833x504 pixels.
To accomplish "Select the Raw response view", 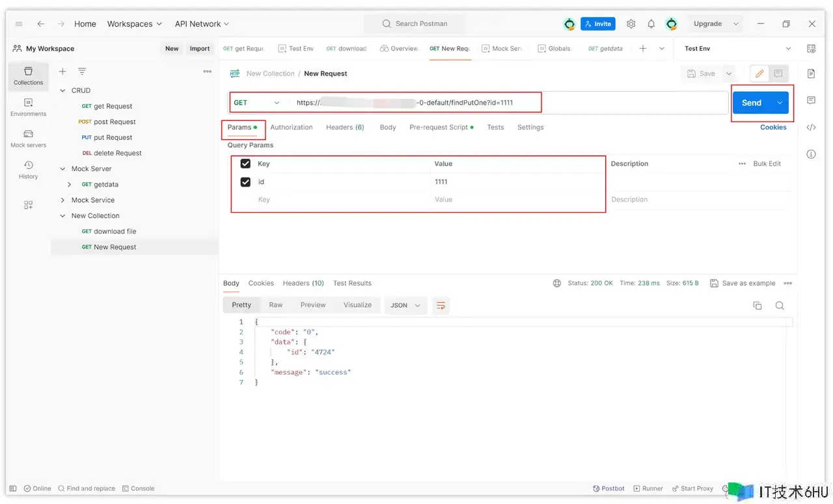I will 276,305.
